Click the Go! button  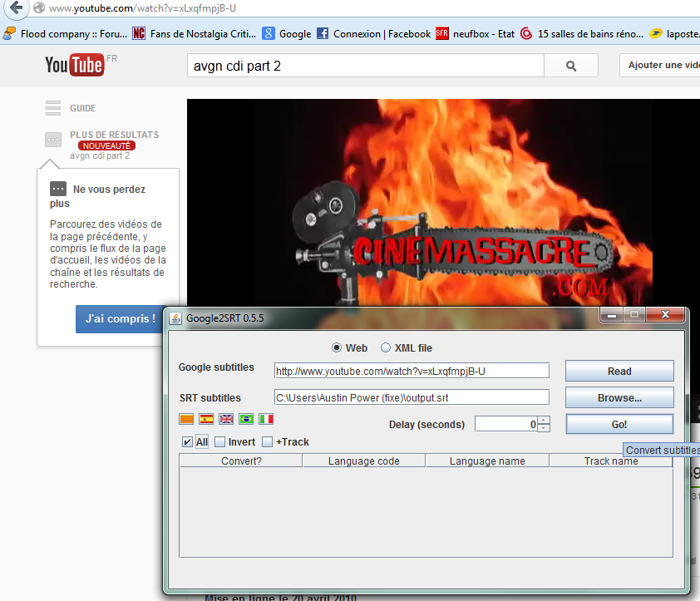click(x=619, y=424)
